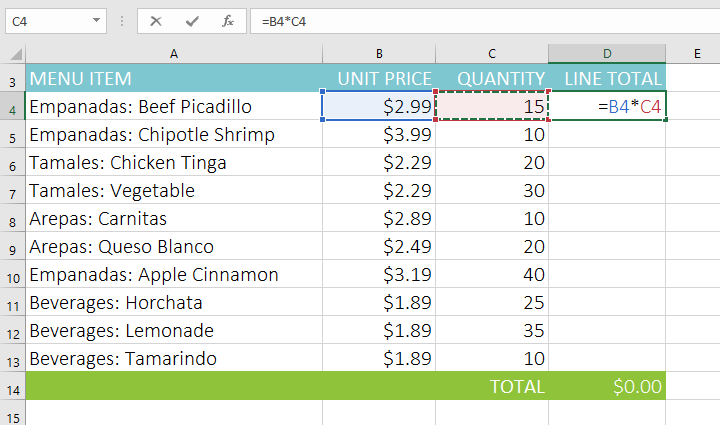The width and height of the screenshot is (720, 425).
Task: Select column B header
Action: [x=379, y=53]
